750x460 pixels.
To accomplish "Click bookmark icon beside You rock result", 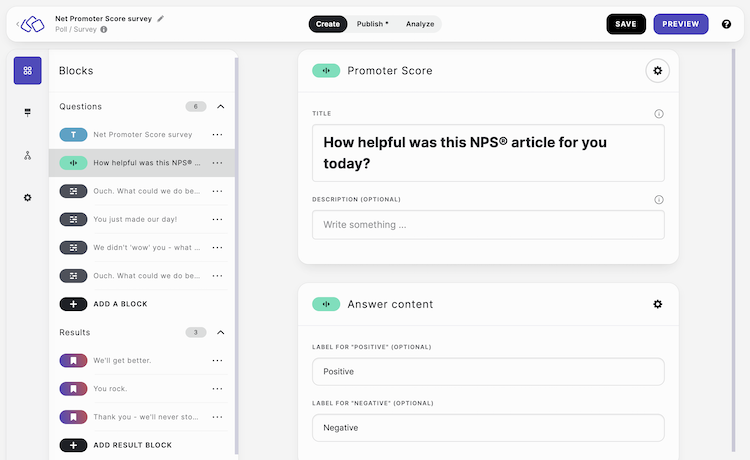I will (x=73, y=389).
